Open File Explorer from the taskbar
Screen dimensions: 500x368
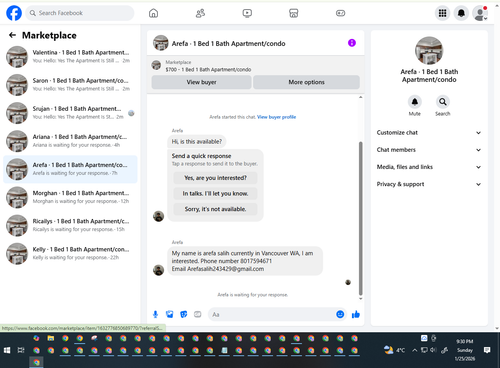[51, 338]
